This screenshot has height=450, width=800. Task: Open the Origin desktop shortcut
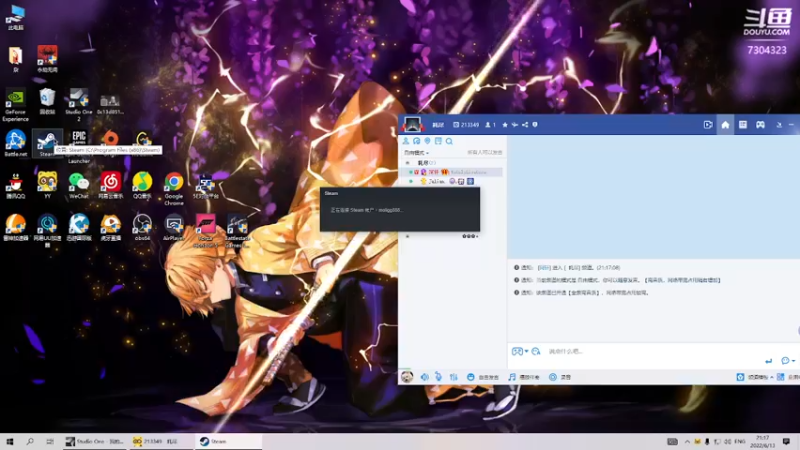[x=110, y=138]
